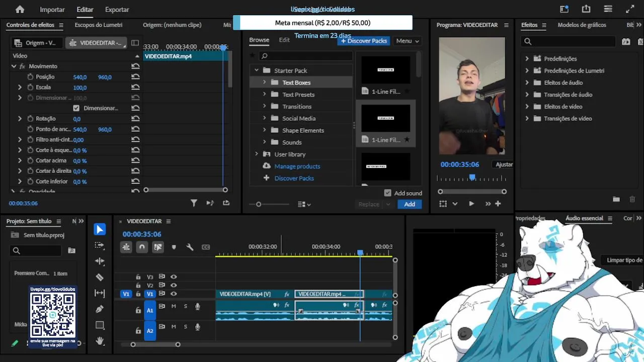
Task: Expand Efeitos de vídeo folder
Action: pos(527,106)
